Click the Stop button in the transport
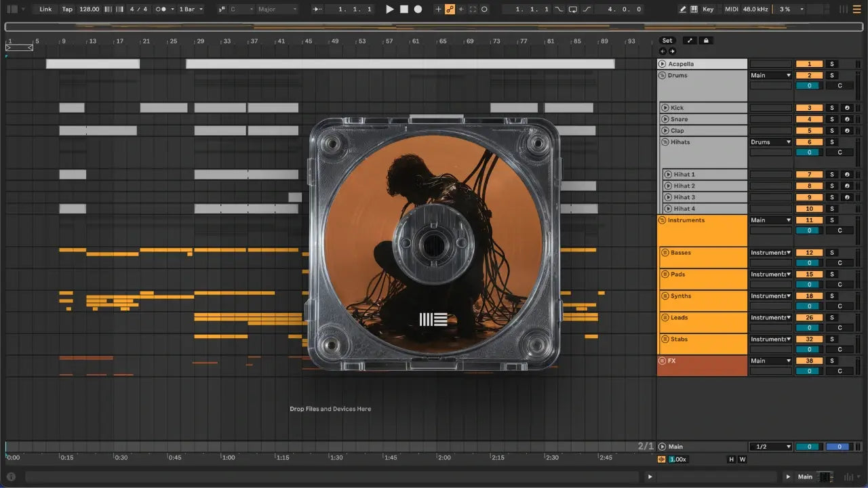Screen dimensions: 868x488 click(x=403, y=9)
